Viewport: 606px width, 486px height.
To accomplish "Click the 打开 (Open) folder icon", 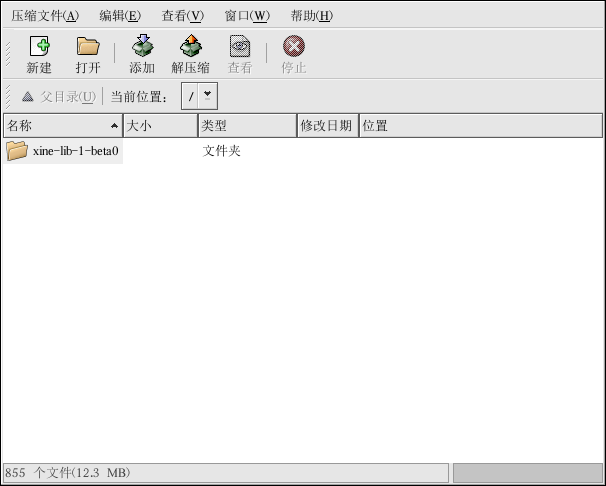I will [x=88, y=46].
